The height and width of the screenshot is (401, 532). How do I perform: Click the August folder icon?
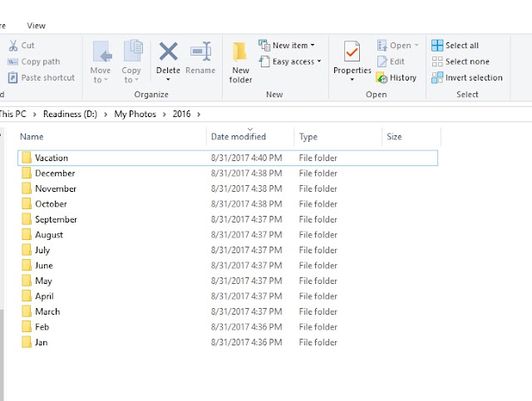[x=27, y=235]
